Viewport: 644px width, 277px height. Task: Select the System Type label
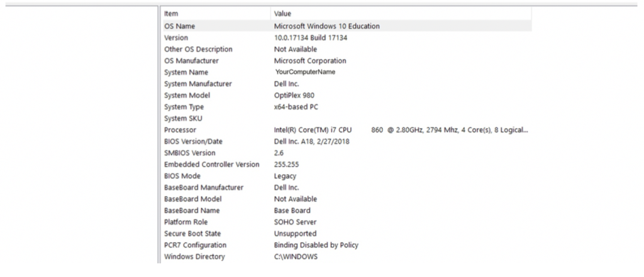(184, 107)
